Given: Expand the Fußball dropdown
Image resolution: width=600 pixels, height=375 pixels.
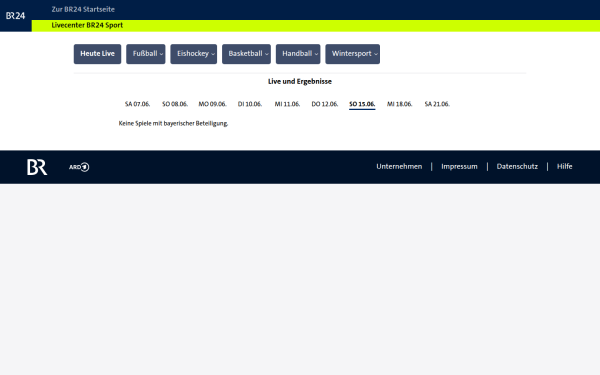Looking at the screenshot, I should 146,54.
